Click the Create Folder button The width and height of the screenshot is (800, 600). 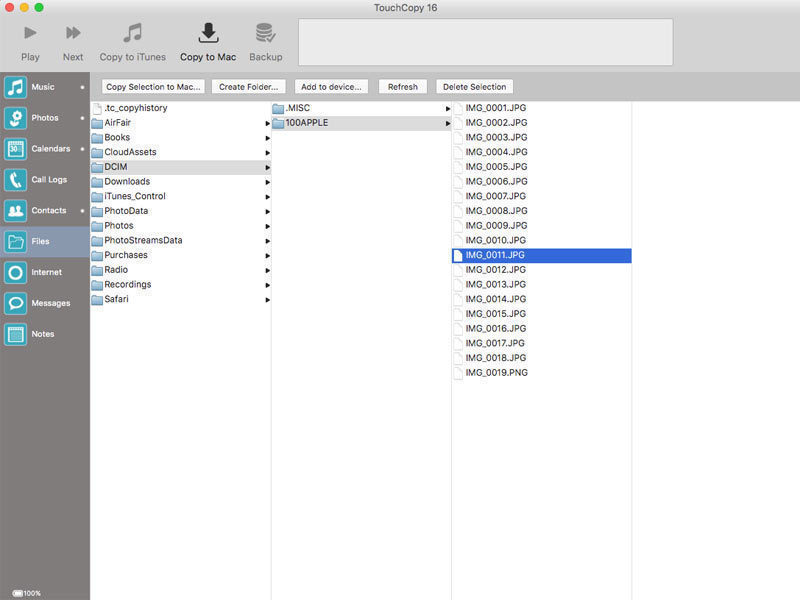pyautogui.click(x=248, y=87)
